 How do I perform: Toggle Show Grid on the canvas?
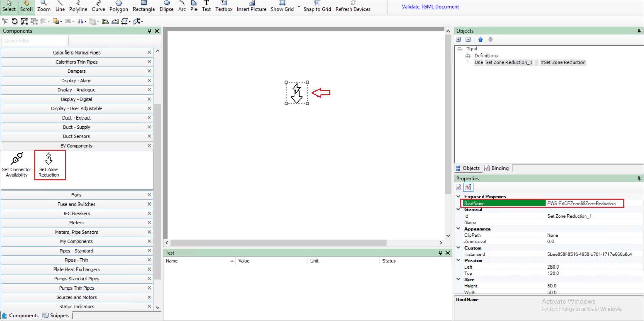(282, 7)
